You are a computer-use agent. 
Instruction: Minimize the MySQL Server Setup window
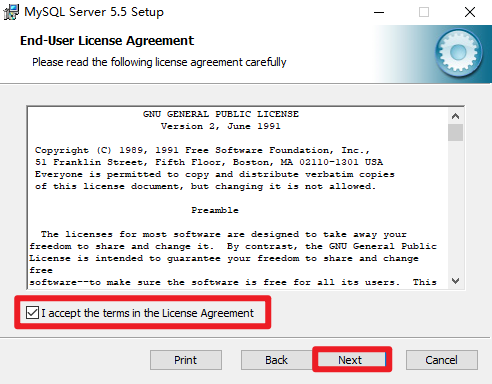click(379, 13)
